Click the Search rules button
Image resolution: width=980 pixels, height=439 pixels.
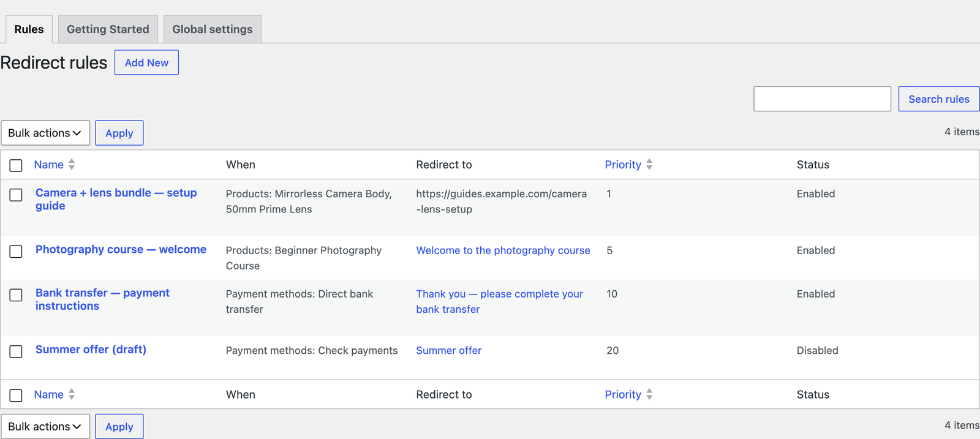pyautogui.click(x=938, y=99)
